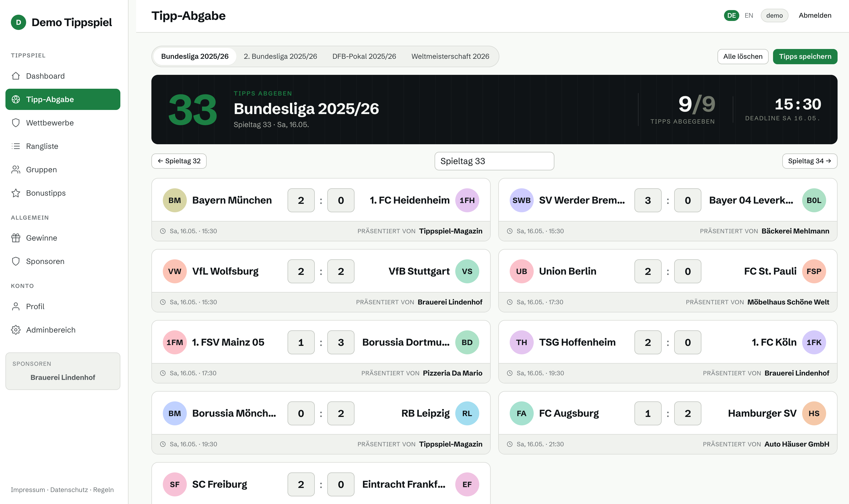This screenshot has height=504, width=849.
Task: Click Werder Bremen home score field
Action: (x=648, y=200)
